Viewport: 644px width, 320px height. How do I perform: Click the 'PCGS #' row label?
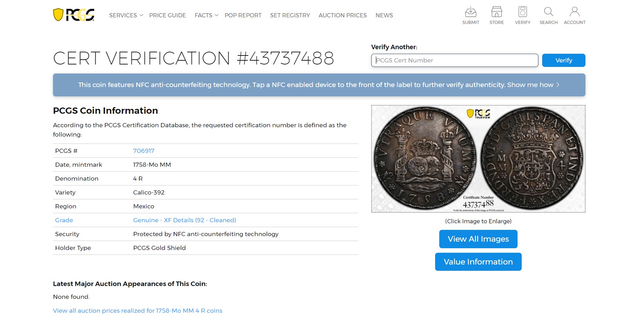[x=66, y=151]
